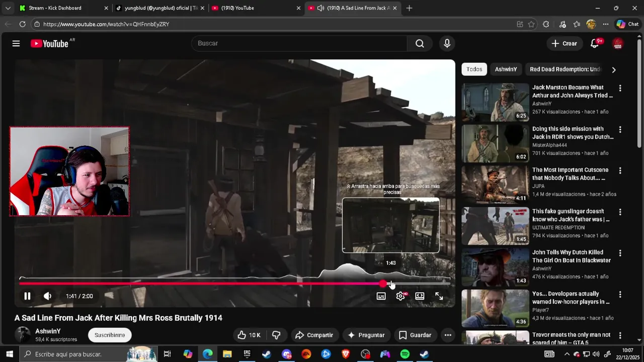Open more actions ellipsis below video
This screenshot has width=644, height=362.
[448, 335]
